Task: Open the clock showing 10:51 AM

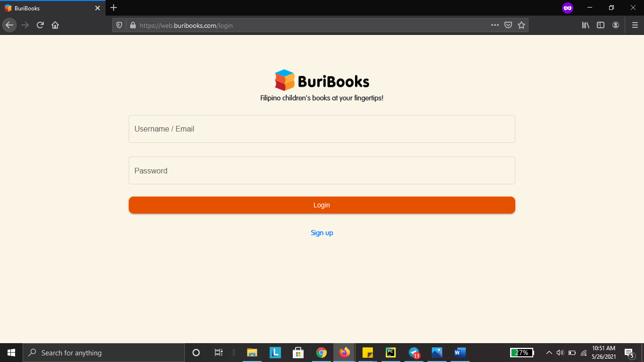Action: pyautogui.click(x=604, y=353)
